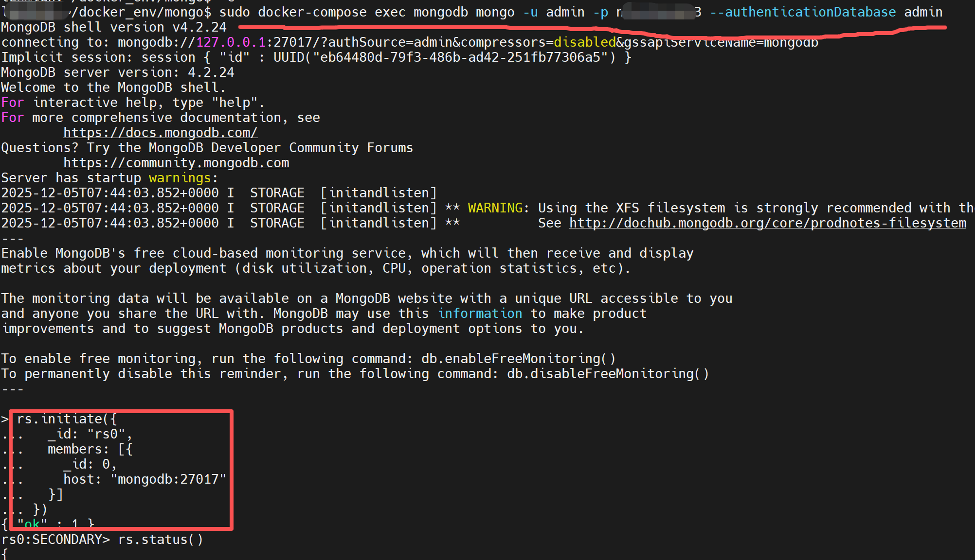975x560 pixels.
Task: Click the blue 'information' word
Action: (480, 314)
